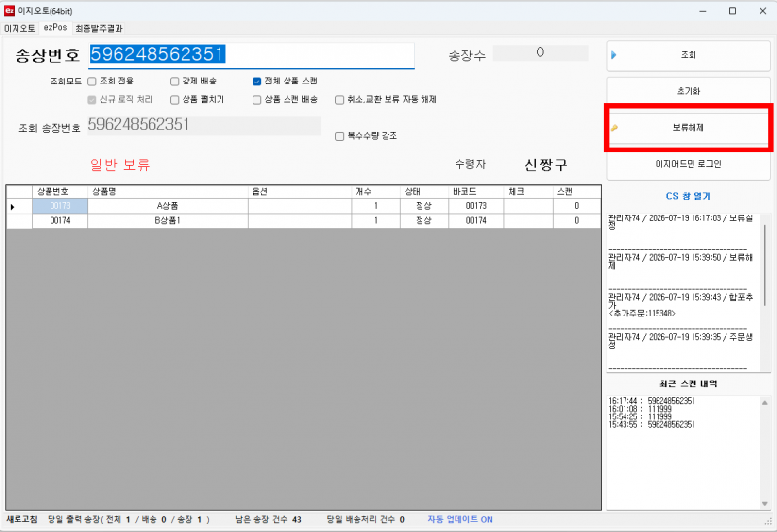Screen dimensions: 777x532
Task: Toggle the 신규 로직 처리 checkbox
Action: 91,100
